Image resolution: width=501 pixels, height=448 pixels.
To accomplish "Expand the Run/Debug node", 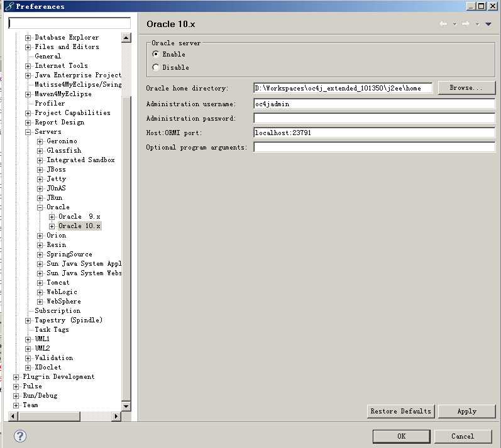I will pos(16,396).
